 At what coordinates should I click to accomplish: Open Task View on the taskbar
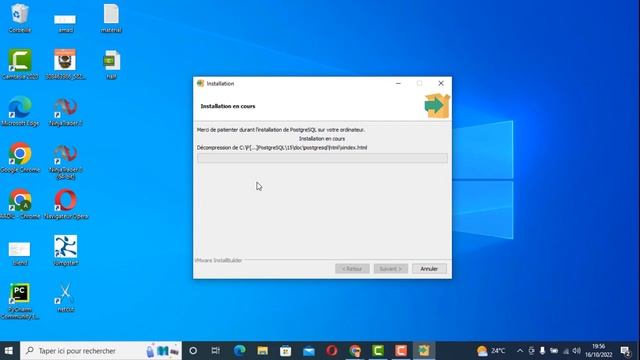[216, 351]
